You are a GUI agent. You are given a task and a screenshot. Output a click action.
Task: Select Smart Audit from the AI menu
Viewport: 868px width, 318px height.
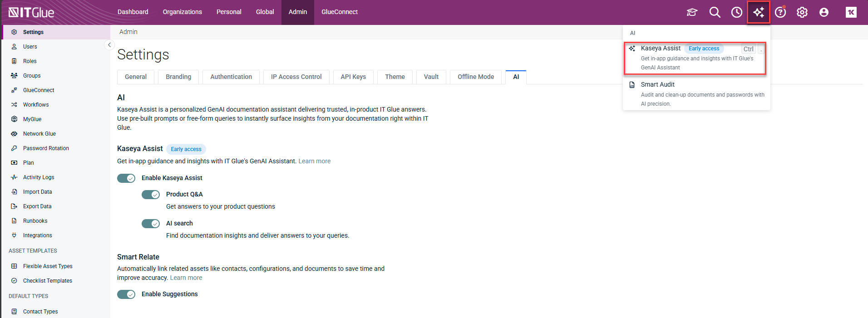pyautogui.click(x=696, y=93)
